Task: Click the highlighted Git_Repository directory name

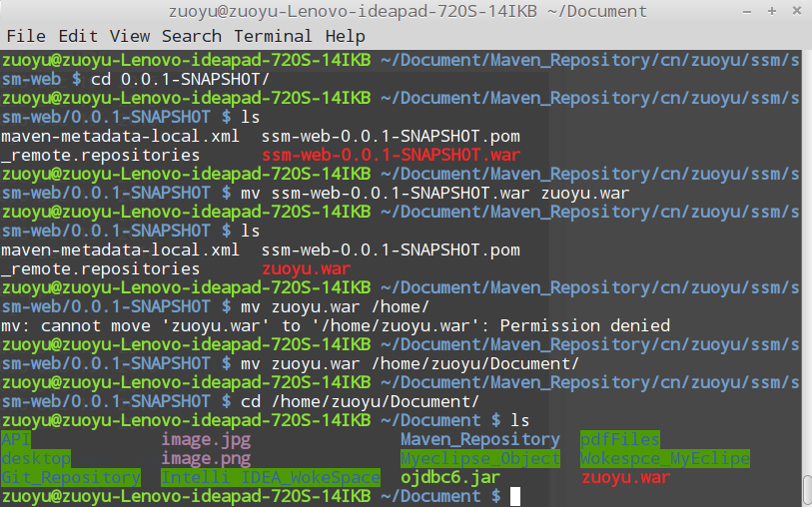Action: pyautogui.click(x=71, y=477)
